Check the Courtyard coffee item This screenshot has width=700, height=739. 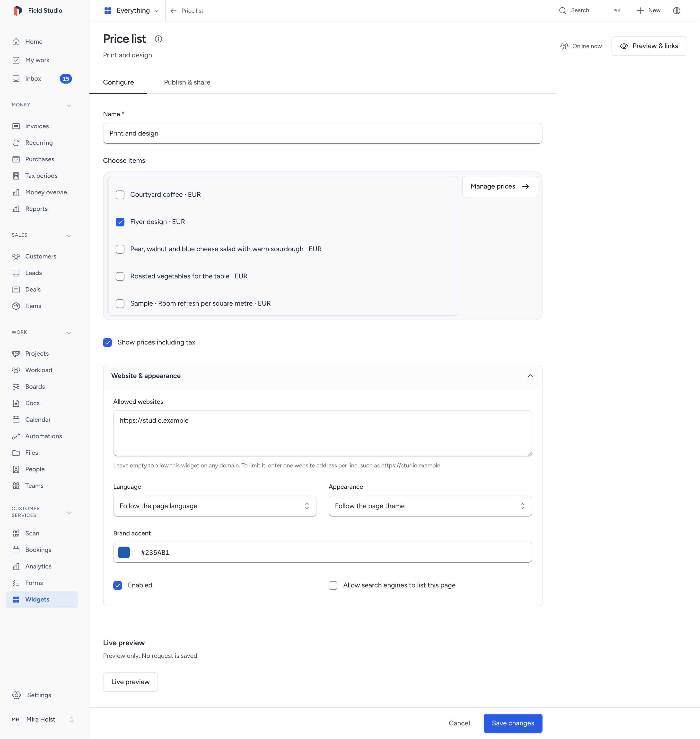click(x=120, y=195)
